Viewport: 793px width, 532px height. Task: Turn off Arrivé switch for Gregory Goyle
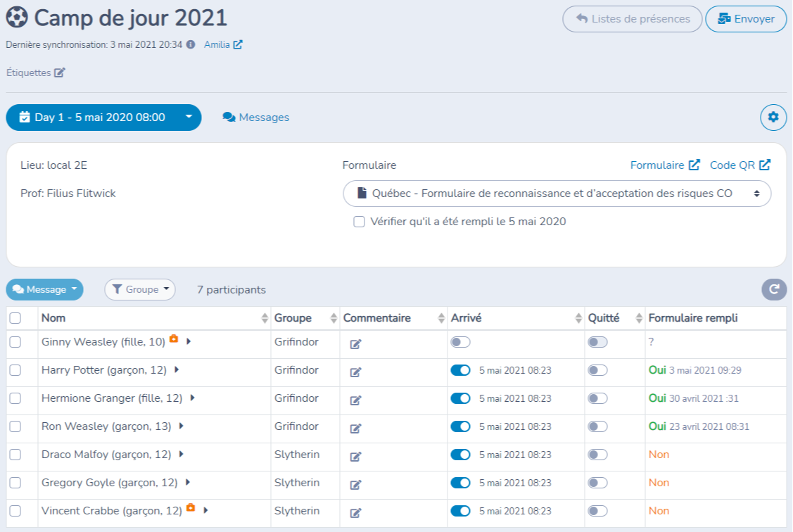(460, 483)
